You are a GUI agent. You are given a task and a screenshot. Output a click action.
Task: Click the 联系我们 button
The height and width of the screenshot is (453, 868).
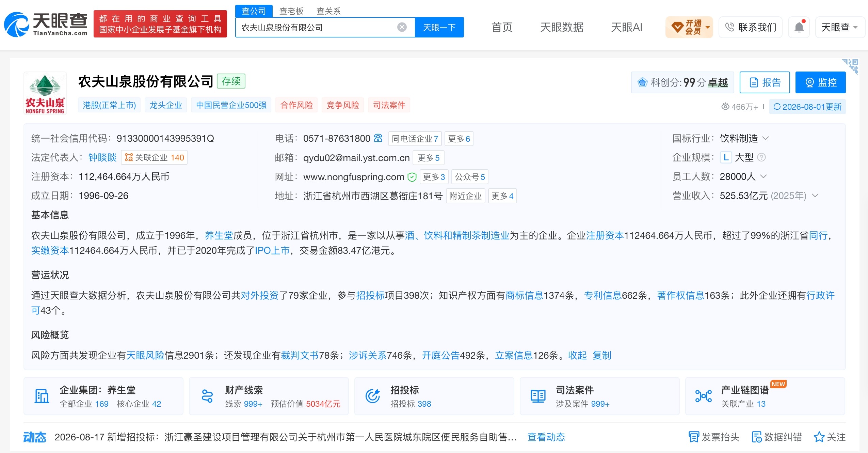tap(751, 27)
